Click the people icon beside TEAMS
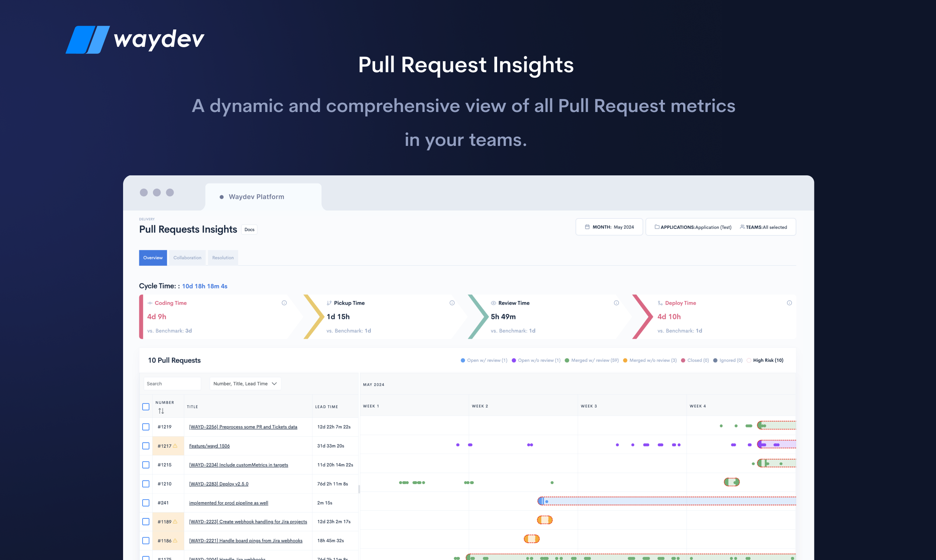 pyautogui.click(x=743, y=227)
